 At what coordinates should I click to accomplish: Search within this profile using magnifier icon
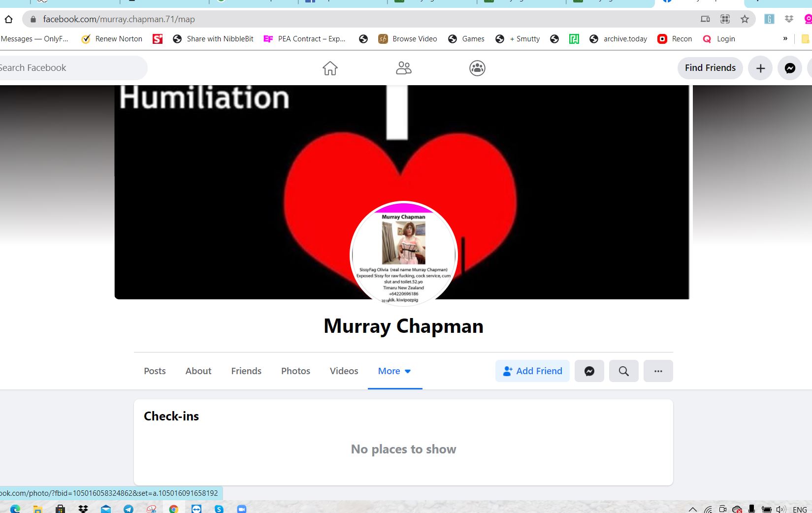pyautogui.click(x=623, y=371)
